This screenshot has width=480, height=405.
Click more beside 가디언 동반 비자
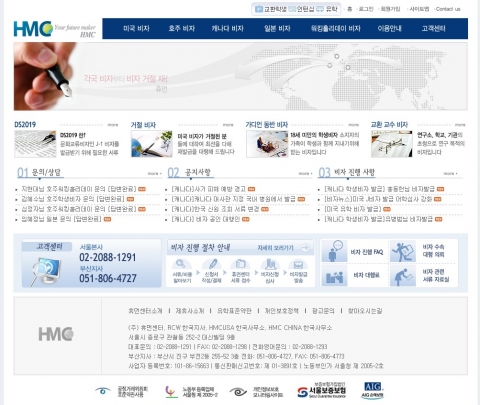click(x=353, y=125)
